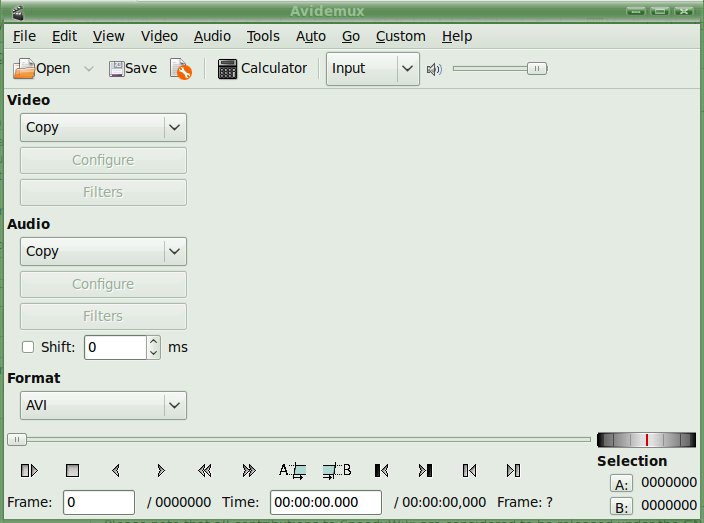The height and width of the screenshot is (523, 704).
Task: Open the AVI Format dropdown
Action: (174, 405)
